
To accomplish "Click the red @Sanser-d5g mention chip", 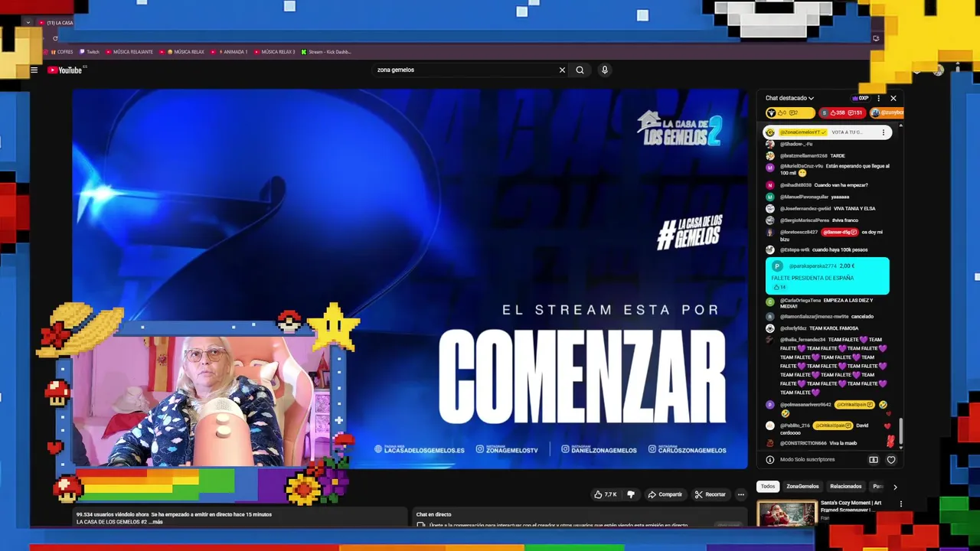I will 839,232.
